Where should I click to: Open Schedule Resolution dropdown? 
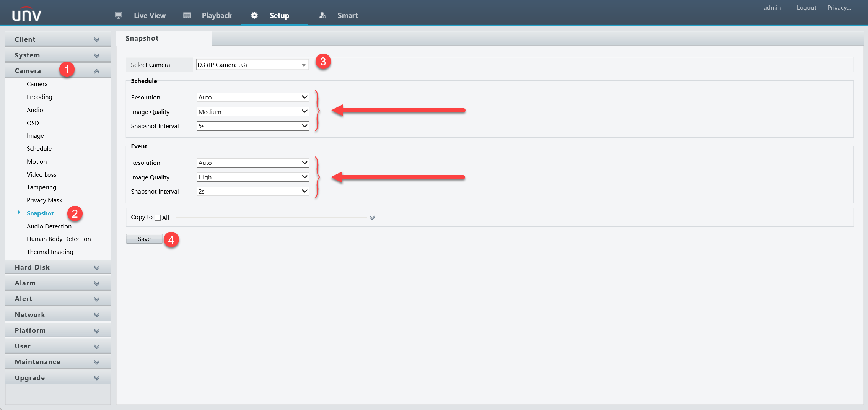pos(252,97)
